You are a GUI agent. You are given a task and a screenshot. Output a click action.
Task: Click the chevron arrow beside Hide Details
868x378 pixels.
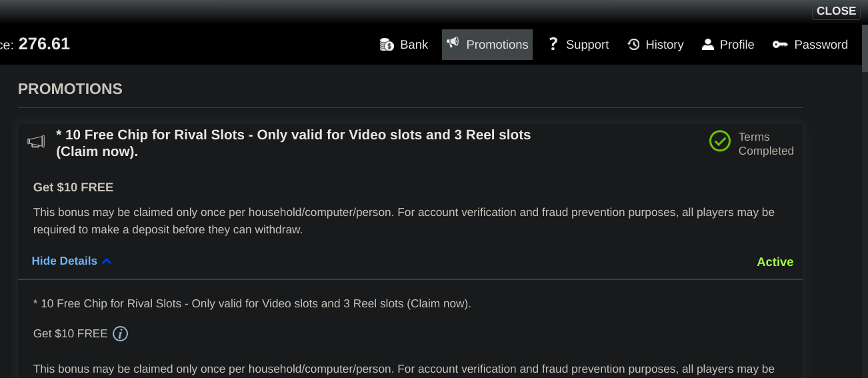pos(107,261)
